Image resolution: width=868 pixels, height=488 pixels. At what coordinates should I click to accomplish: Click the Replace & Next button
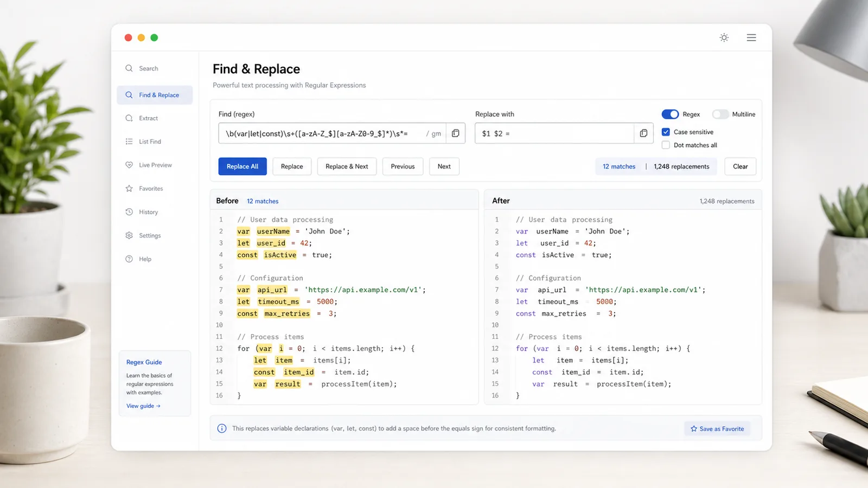[347, 166]
